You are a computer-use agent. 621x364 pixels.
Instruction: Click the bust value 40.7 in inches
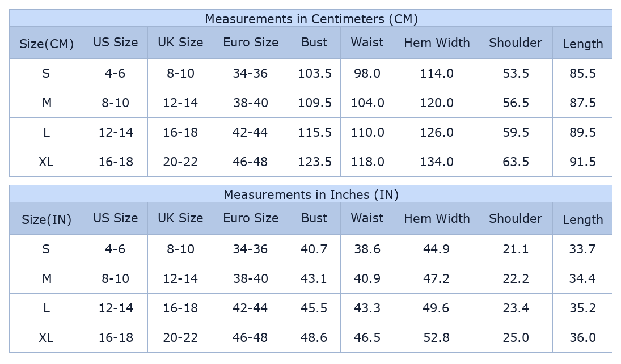[314, 249]
